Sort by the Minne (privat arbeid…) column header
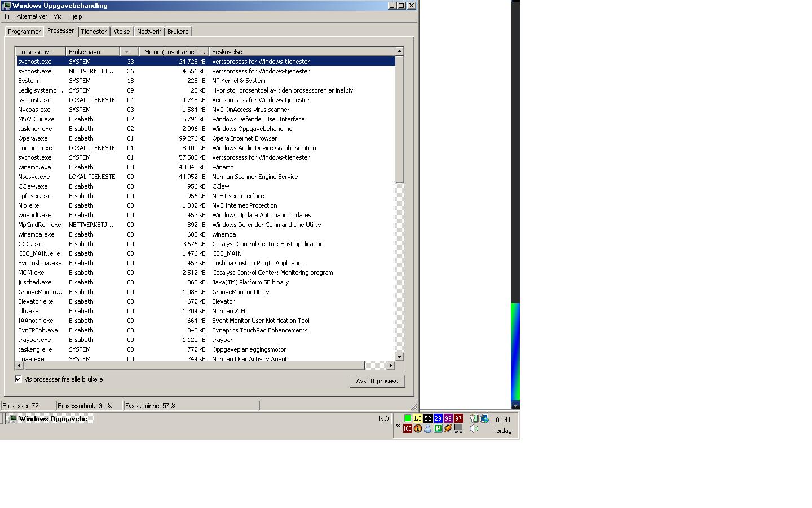Image resolution: width=812 pixels, height=508 pixels. tap(174, 51)
